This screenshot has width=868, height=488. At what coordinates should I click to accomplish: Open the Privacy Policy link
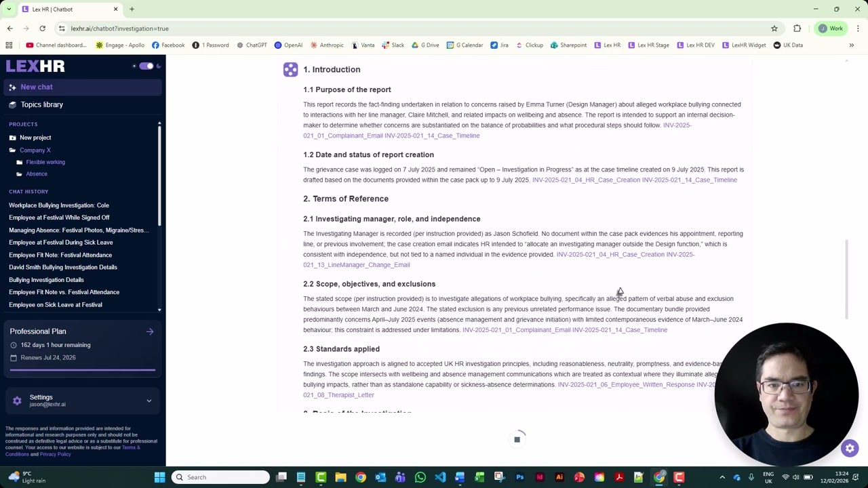pyautogui.click(x=55, y=454)
